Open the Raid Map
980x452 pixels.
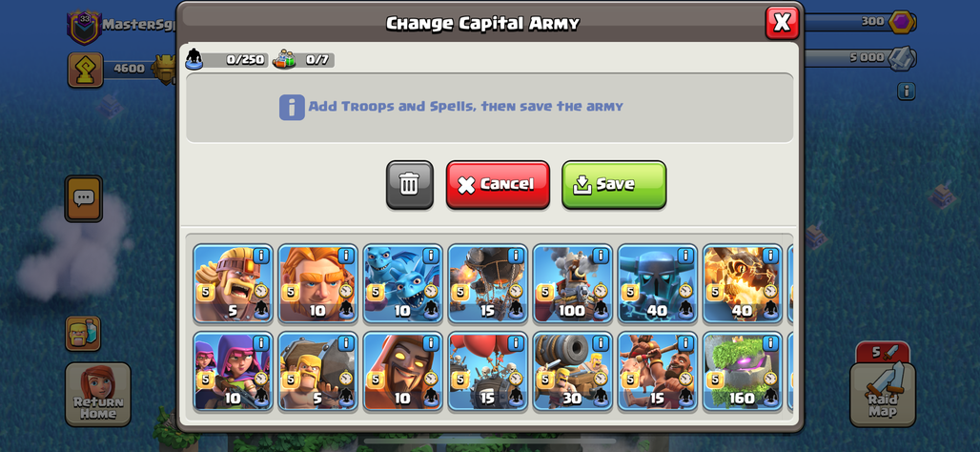coord(883,394)
